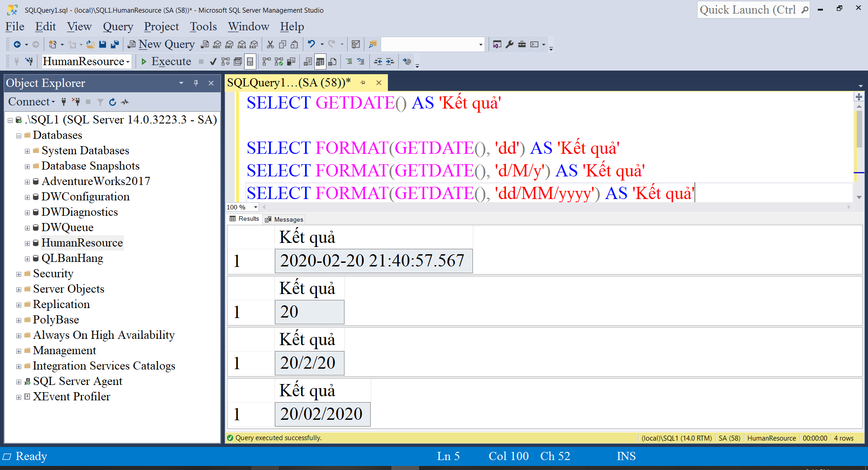Open the HumanResource database dropdown
This screenshot has width=868, height=470.
128,62
